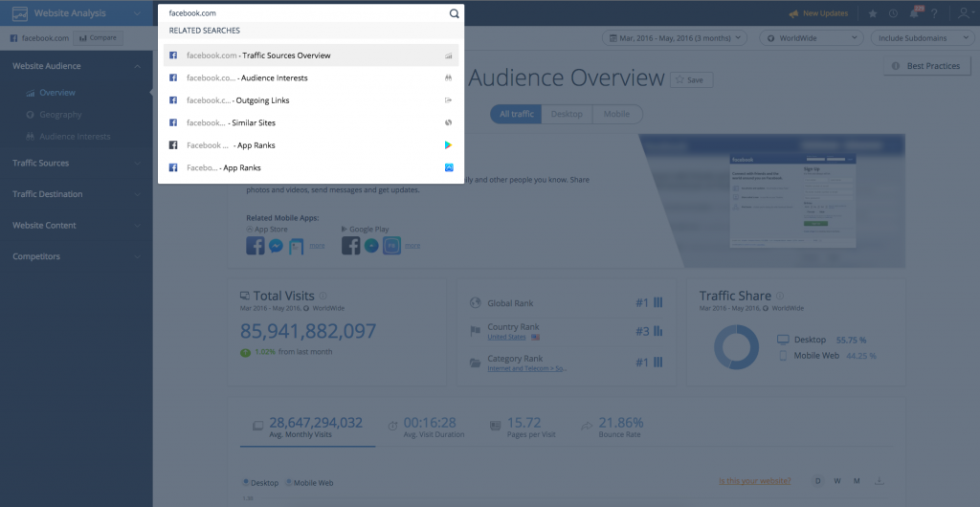
Task: Open the Messenger Google Play app icon
Action: [x=371, y=246]
